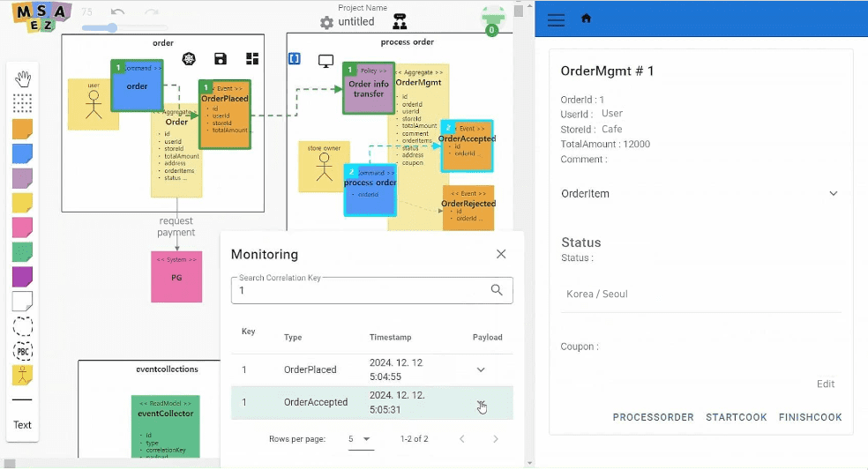
Task: Select the hand pan tool
Action: tap(23, 79)
